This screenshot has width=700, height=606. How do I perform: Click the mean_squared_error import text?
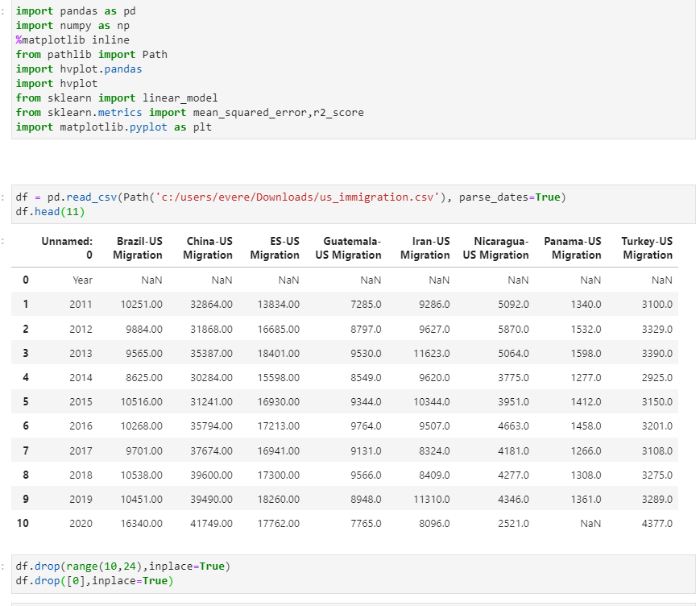click(250, 113)
